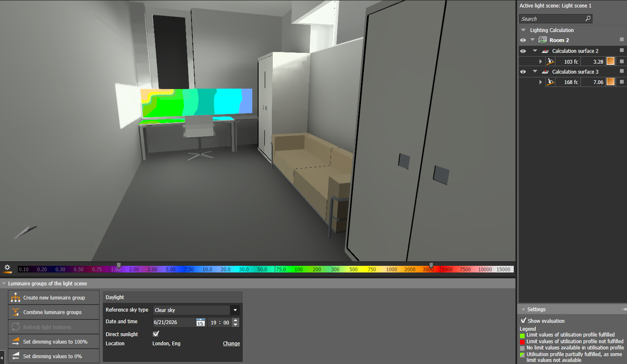627x364 pixels.
Task: Select the Room 2 room icon
Action: point(542,40)
